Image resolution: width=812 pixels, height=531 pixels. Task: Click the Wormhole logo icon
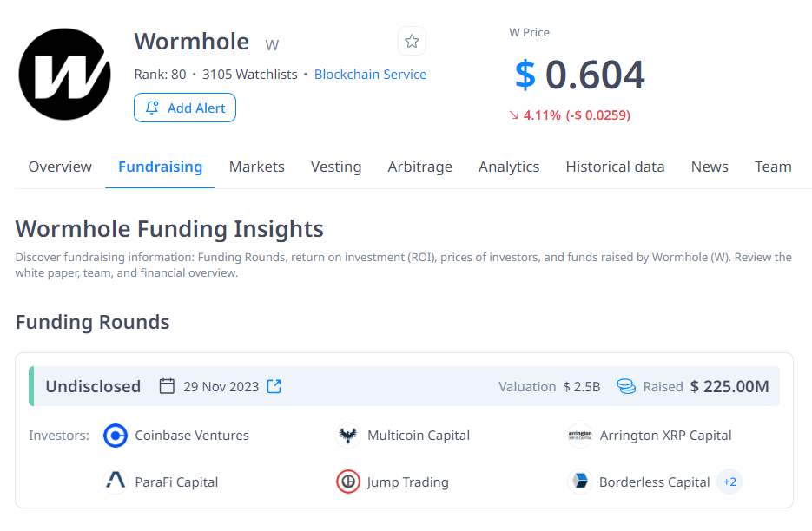pyautogui.click(x=65, y=74)
